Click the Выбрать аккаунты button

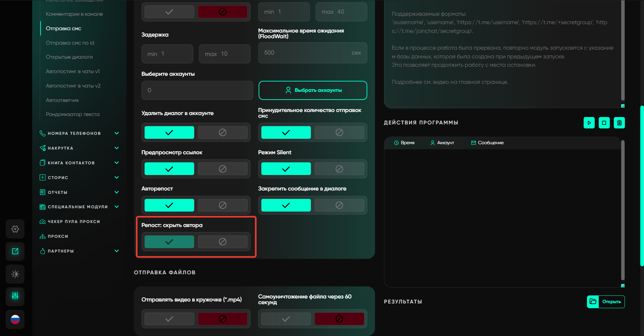click(x=313, y=90)
